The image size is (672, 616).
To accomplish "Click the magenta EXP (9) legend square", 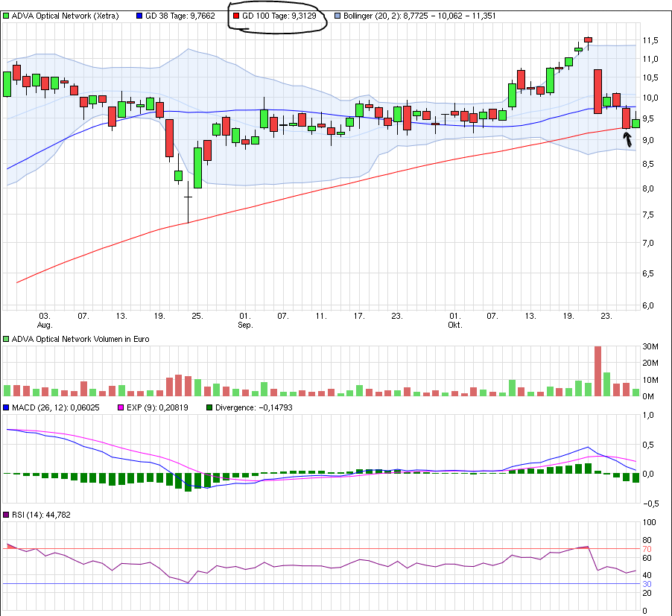I will 121,407.
